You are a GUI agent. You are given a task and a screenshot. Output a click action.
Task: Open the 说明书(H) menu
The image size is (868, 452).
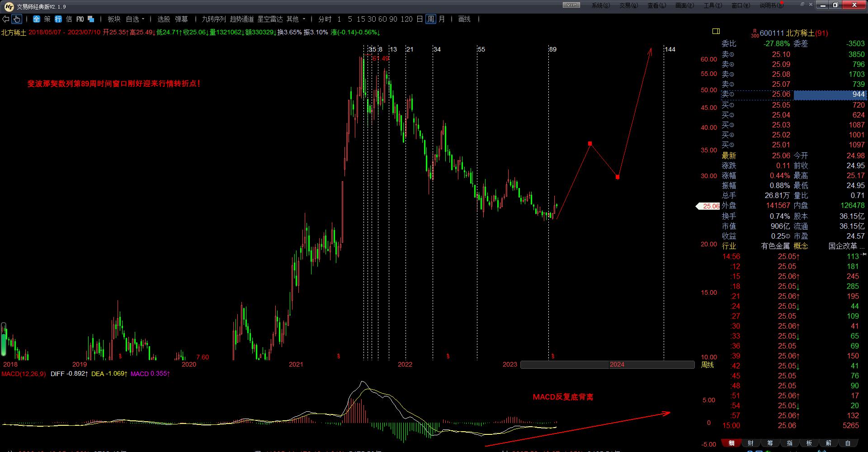pyautogui.click(x=772, y=5)
